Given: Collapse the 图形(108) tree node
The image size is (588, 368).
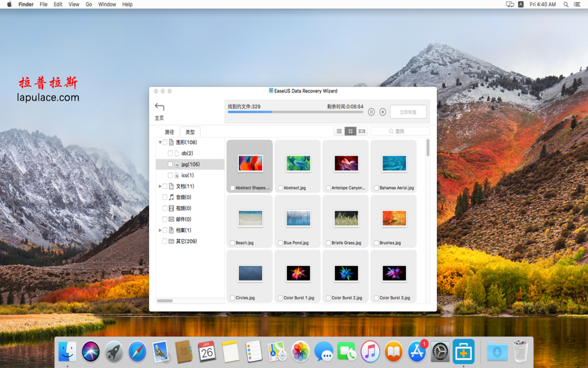Looking at the screenshot, I should [x=160, y=142].
